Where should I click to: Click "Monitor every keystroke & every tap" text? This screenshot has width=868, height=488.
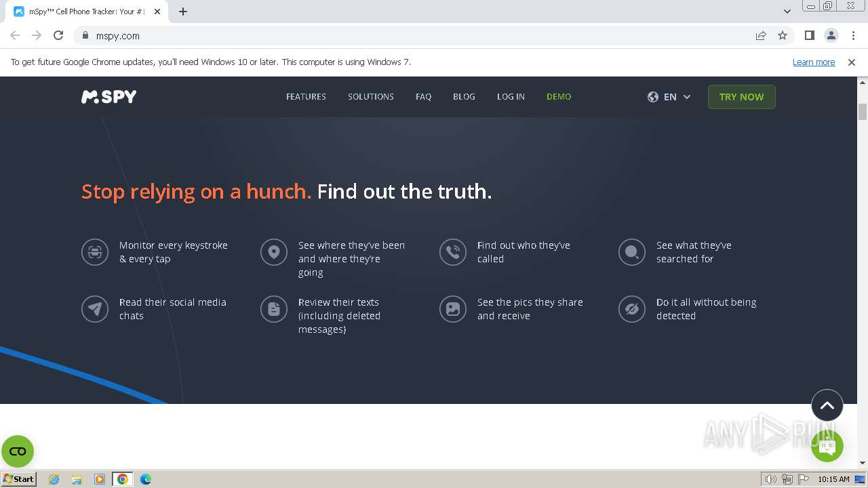click(x=174, y=252)
